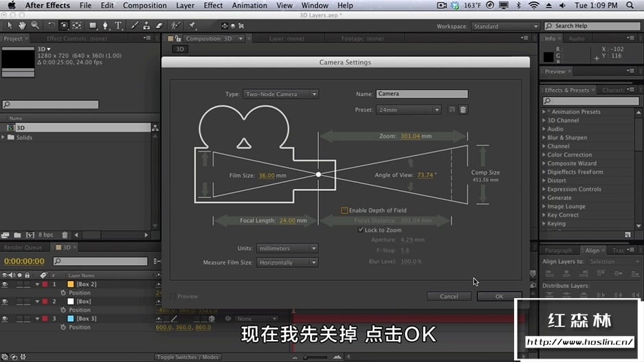Click the save preset icon beside Preset
The image size is (644, 362).
click(x=452, y=110)
